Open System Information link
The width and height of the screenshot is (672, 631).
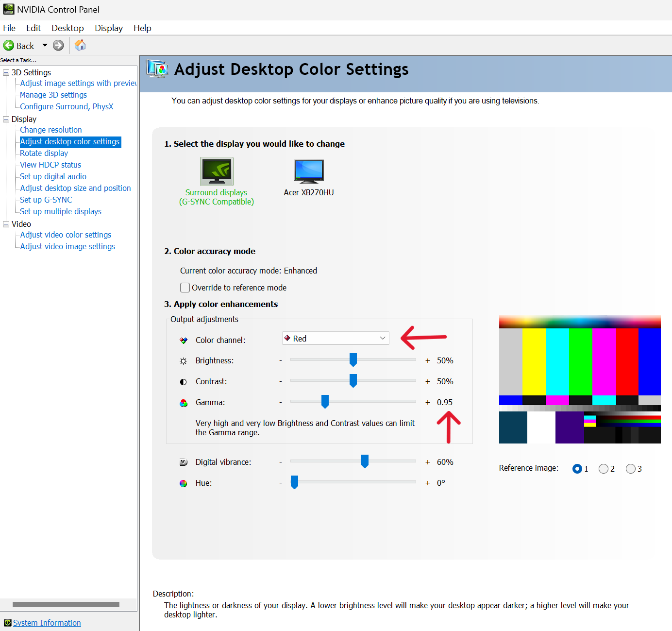coord(46,622)
